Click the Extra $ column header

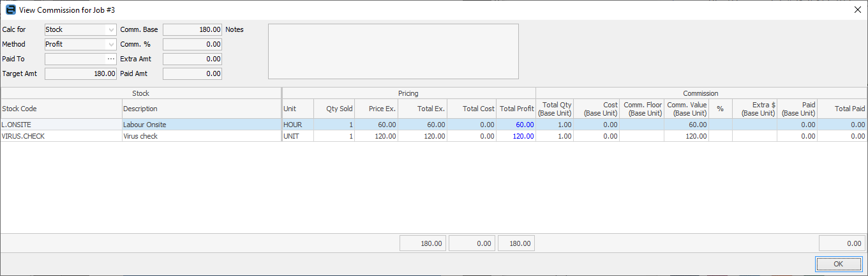tap(754, 109)
